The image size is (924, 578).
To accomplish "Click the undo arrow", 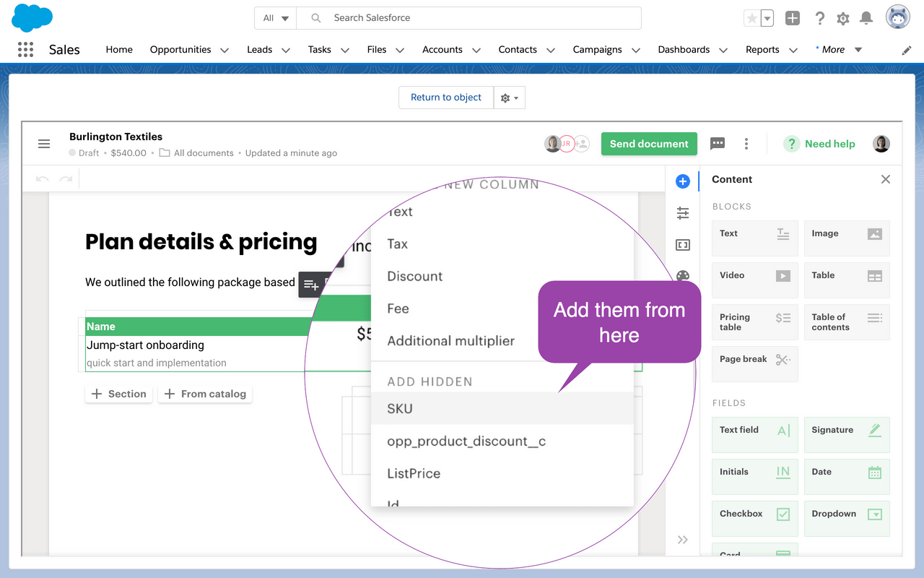I will coord(42,178).
